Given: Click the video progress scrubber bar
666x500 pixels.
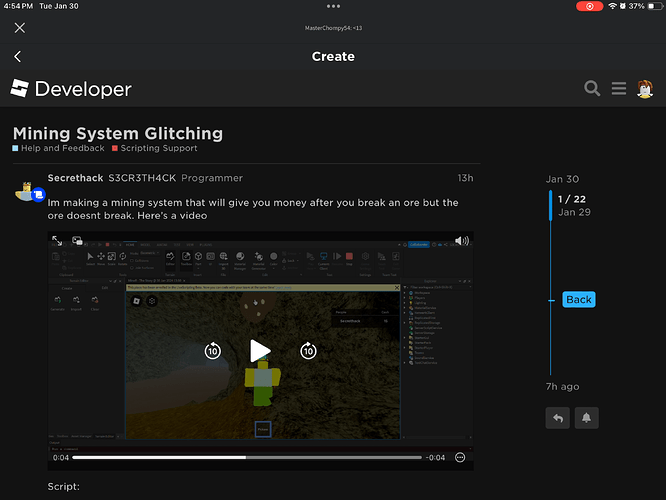Looking at the screenshot, I should (x=246, y=457).
